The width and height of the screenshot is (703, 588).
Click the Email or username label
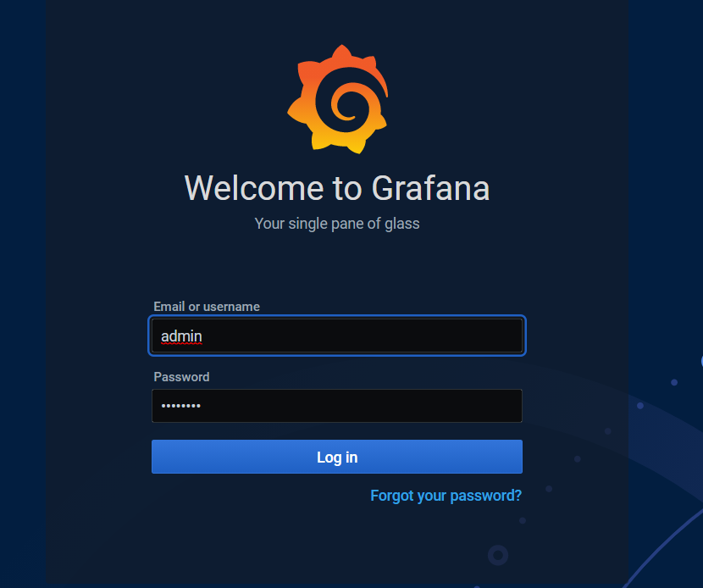tap(206, 307)
